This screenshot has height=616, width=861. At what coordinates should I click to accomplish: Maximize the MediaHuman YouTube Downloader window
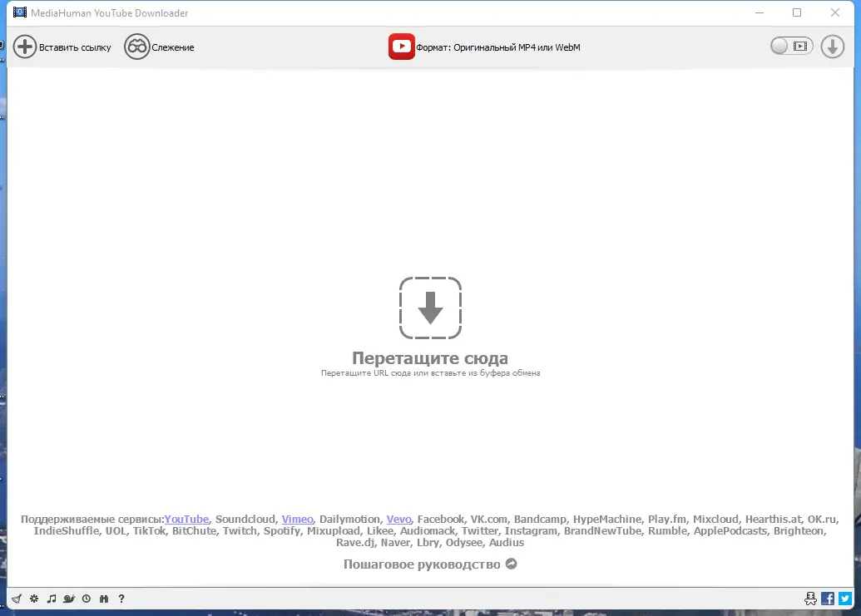(x=797, y=12)
